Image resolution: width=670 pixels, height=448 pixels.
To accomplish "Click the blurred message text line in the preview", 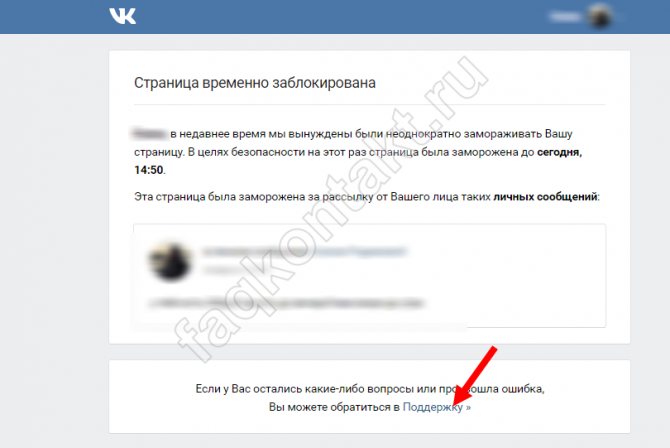I will click(x=286, y=303).
